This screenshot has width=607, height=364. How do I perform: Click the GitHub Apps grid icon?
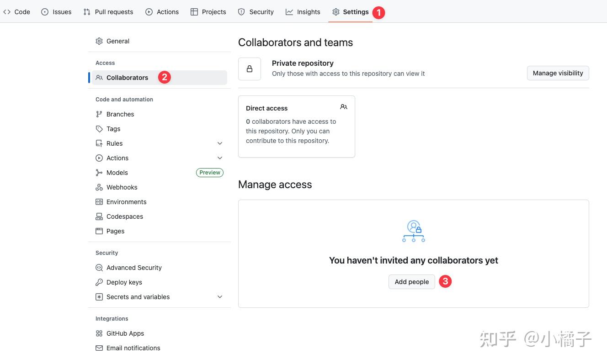click(x=99, y=333)
